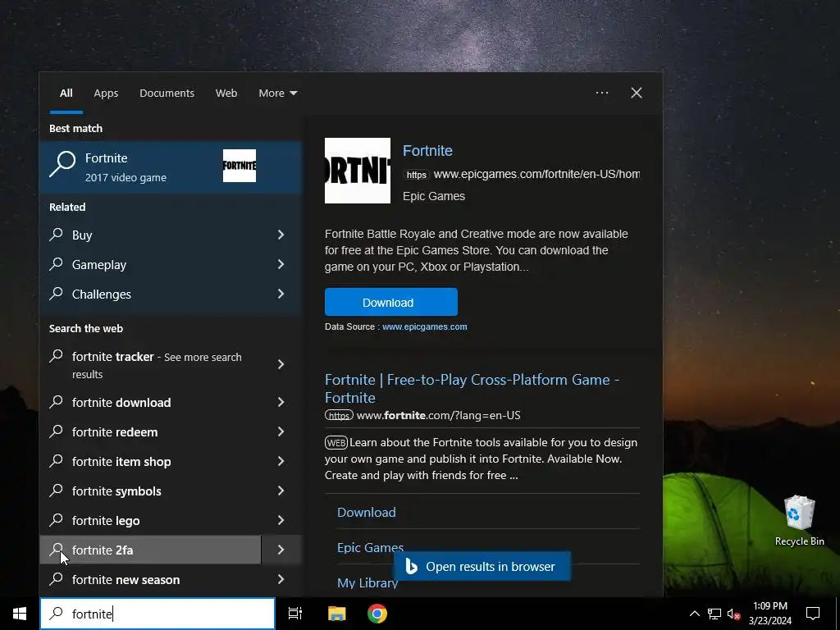Click the magnifier icon beside fortnite new season
Viewport: 840px width, 630px height.
(x=57, y=578)
